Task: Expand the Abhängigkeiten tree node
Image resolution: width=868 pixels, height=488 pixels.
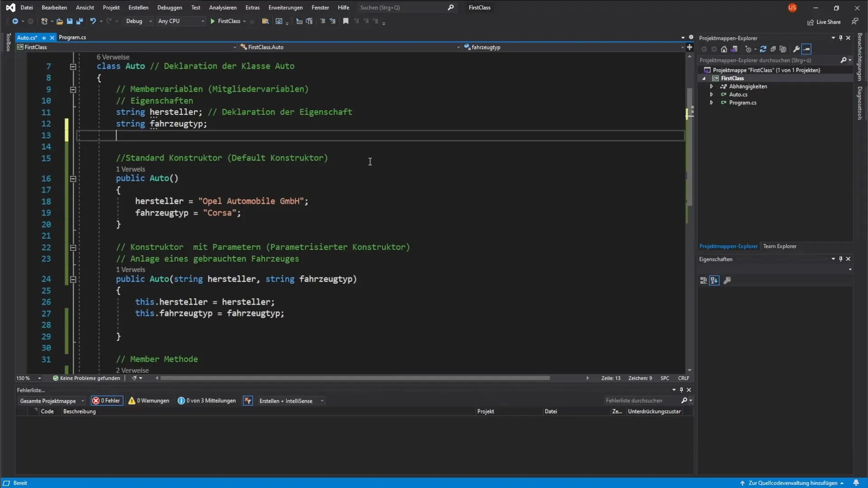Action: [712, 86]
